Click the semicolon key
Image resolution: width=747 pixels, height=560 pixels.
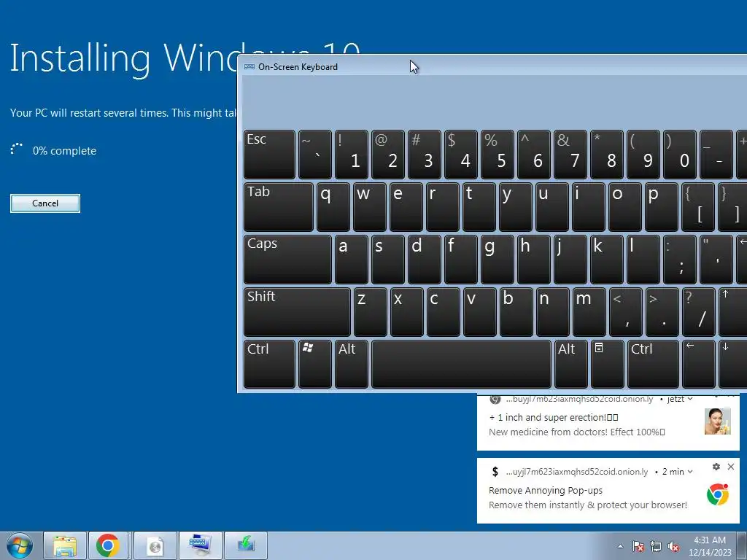(680, 260)
